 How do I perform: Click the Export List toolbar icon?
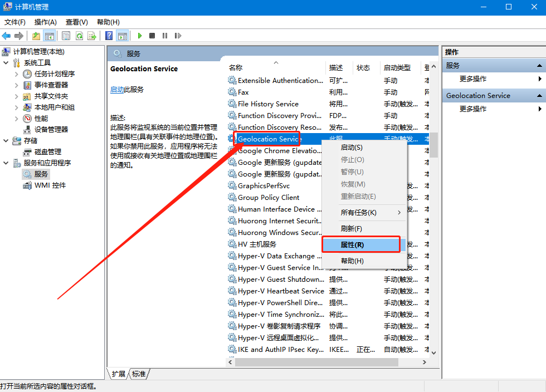pos(92,36)
